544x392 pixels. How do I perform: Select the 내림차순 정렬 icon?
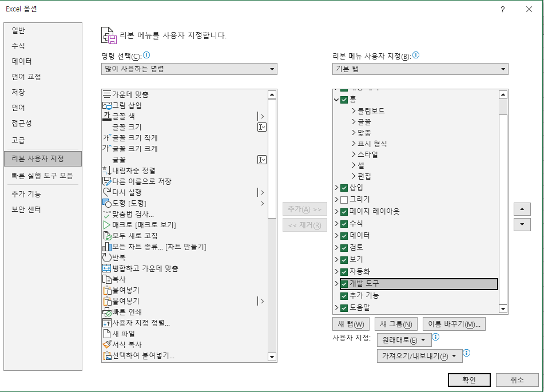coord(107,171)
